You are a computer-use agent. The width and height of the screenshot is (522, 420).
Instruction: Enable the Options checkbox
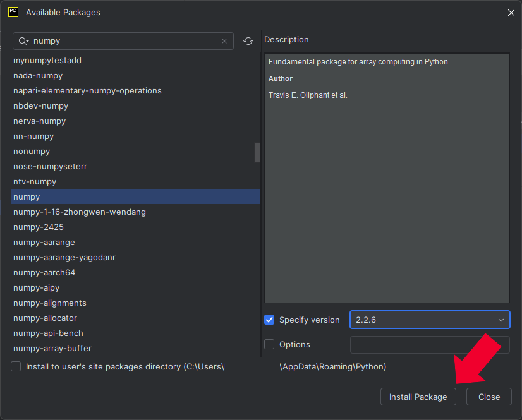pos(269,345)
